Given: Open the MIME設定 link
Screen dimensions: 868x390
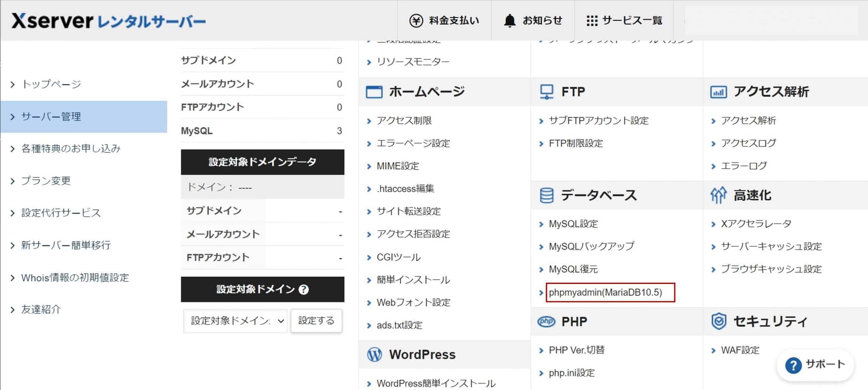Looking at the screenshot, I should [x=398, y=166].
